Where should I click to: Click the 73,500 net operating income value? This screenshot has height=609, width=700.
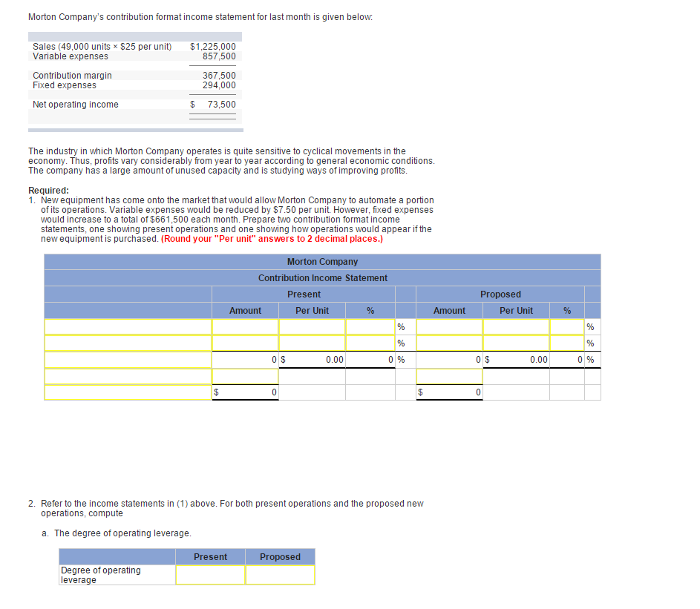pos(221,105)
